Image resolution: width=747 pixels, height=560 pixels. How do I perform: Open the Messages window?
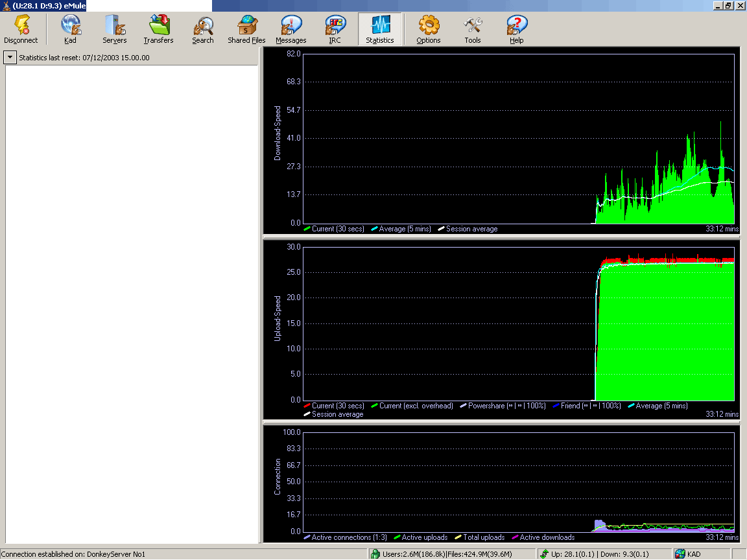point(290,30)
